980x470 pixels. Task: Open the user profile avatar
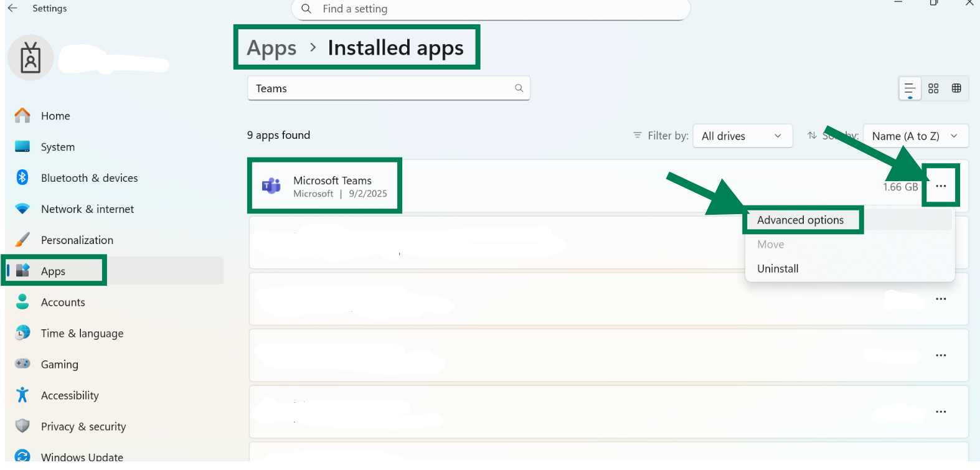(x=31, y=58)
